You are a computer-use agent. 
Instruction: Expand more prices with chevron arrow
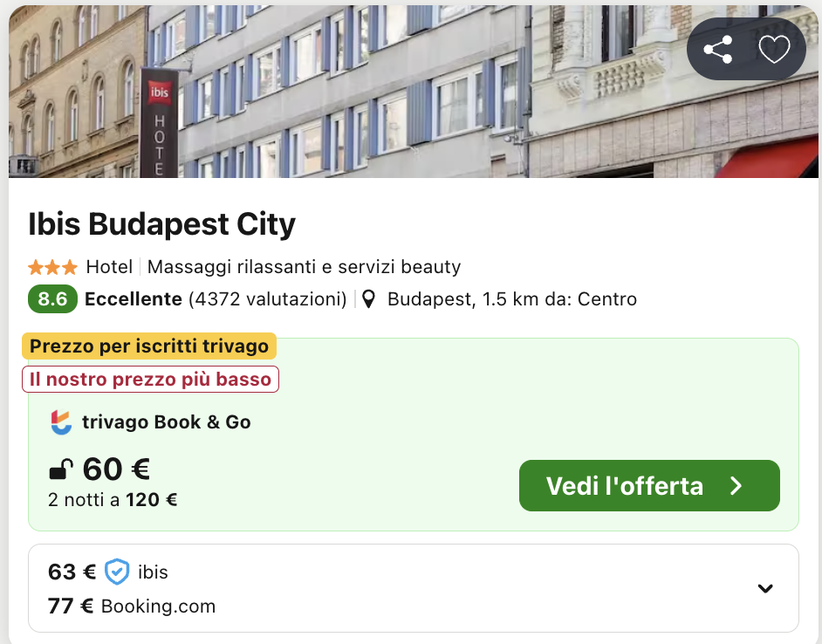(765, 588)
